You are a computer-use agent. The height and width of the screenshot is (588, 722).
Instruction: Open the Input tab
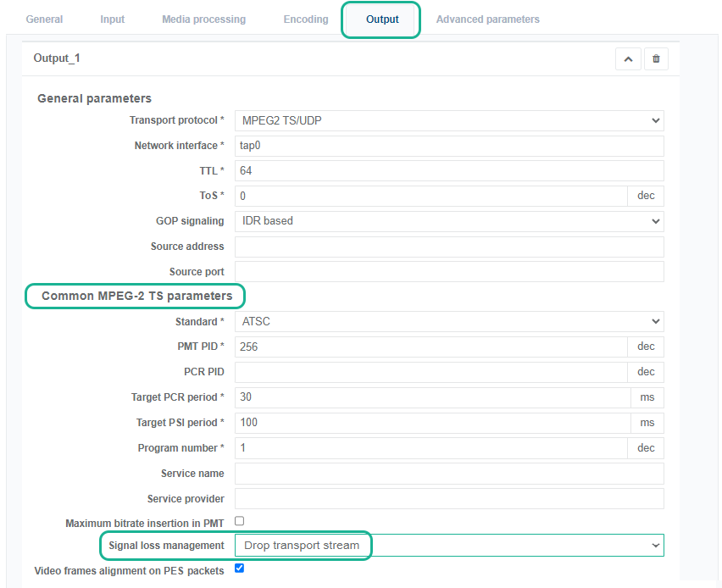coord(112,19)
